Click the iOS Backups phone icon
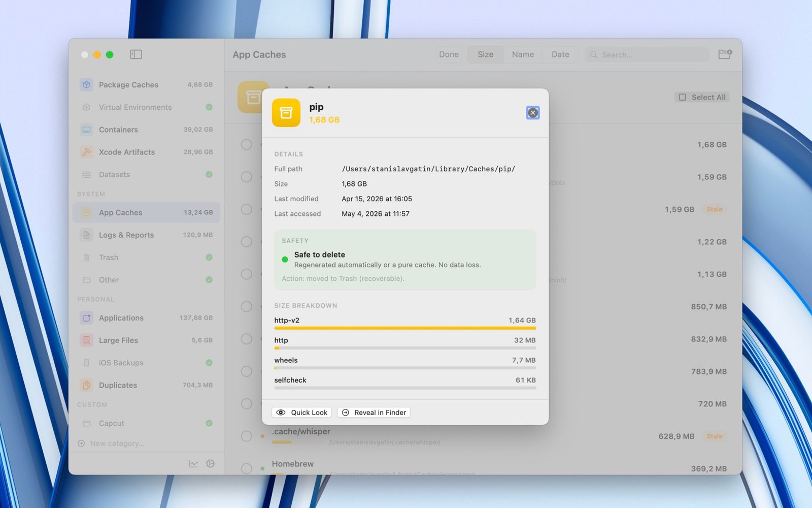The image size is (812, 508). click(x=87, y=363)
